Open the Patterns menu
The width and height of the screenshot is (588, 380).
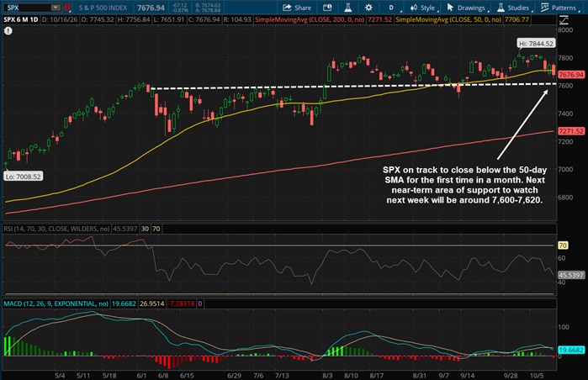pyautogui.click(x=559, y=8)
